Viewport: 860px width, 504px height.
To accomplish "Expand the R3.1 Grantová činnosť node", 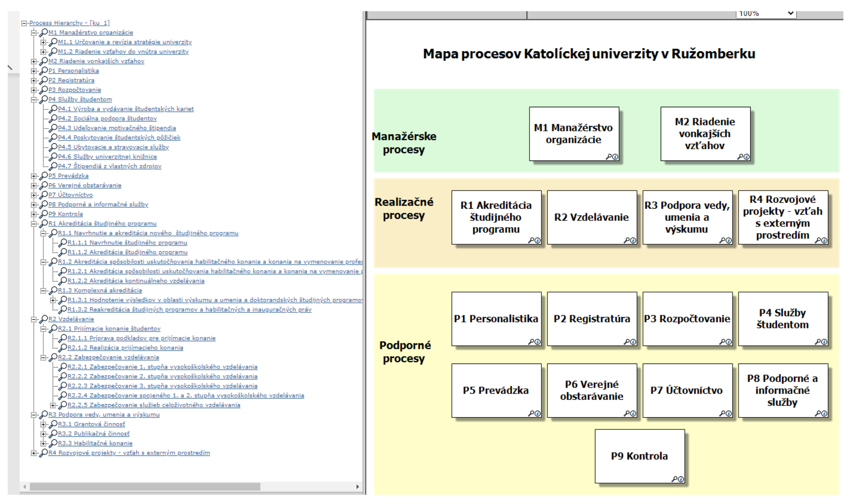I will [x=43, y=424].
